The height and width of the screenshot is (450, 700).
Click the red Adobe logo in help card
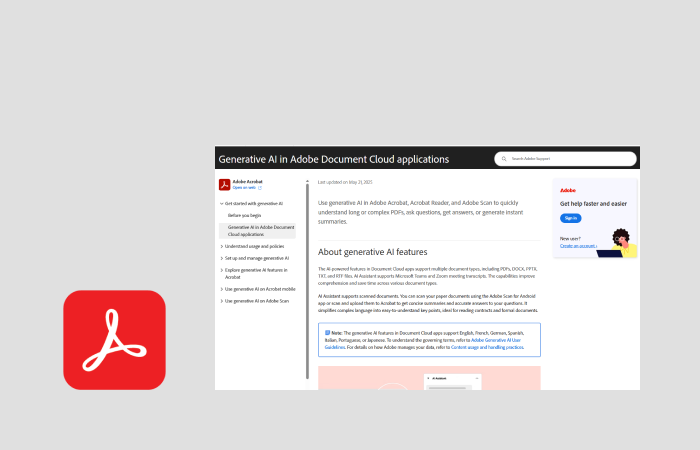[567, 190]
